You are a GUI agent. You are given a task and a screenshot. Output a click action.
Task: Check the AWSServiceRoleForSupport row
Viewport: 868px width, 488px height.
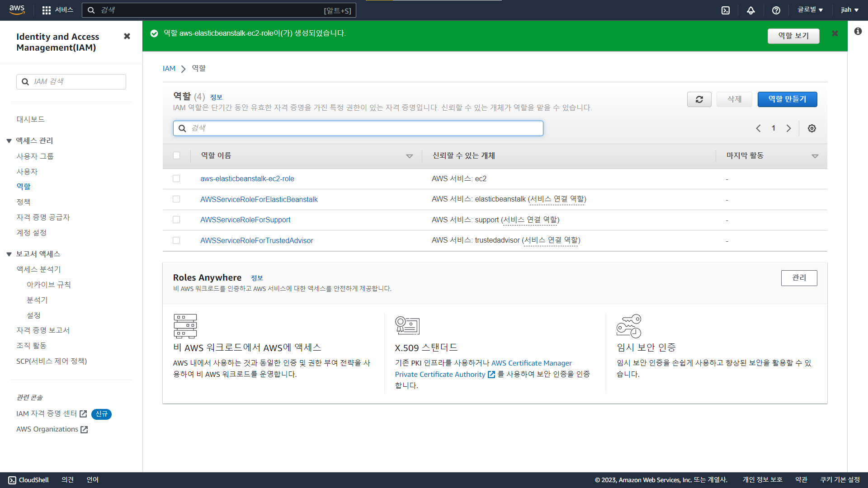(x=176, y=220)
